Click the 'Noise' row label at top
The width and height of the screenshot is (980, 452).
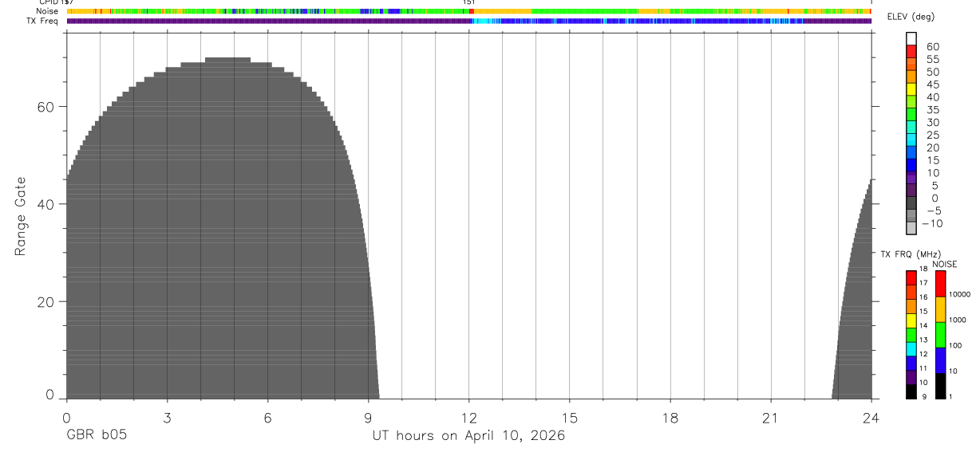click(x=48, y=11)
